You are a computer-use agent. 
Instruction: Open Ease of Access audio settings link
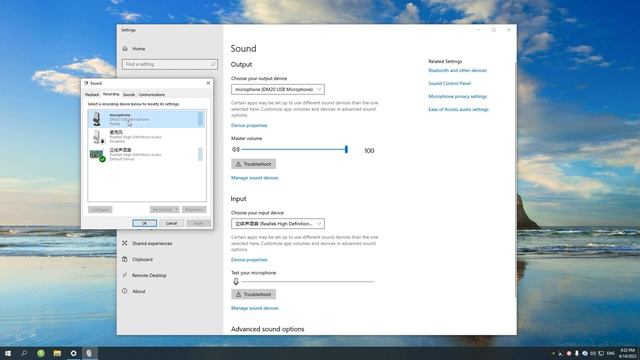(458, 109)
